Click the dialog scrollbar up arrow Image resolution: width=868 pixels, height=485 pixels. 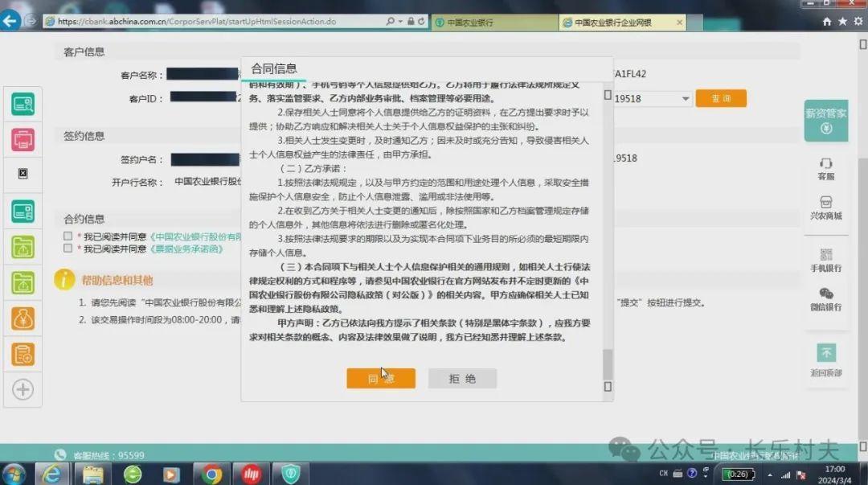[x=608, y=95]
